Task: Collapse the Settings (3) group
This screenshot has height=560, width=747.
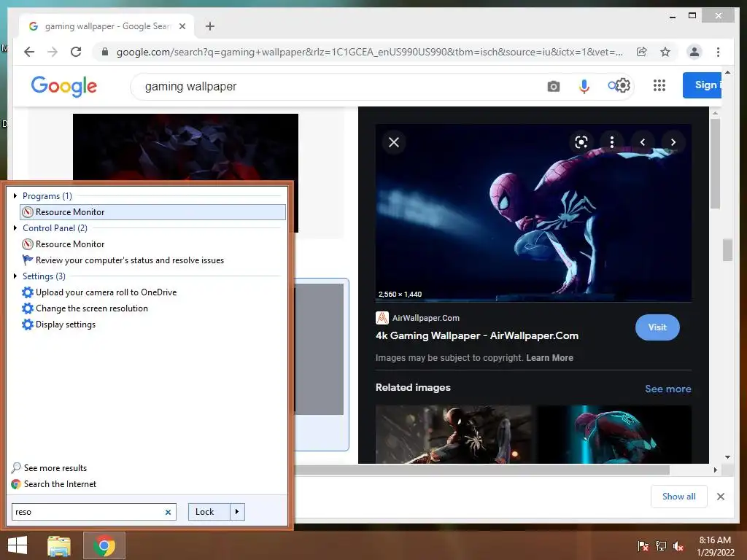Action: tap(15, 276)
